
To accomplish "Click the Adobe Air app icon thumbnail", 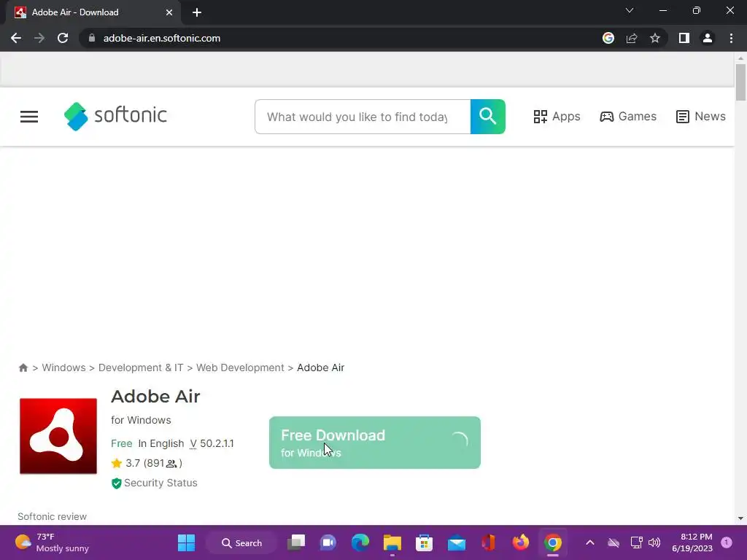I will coord(58,436).
